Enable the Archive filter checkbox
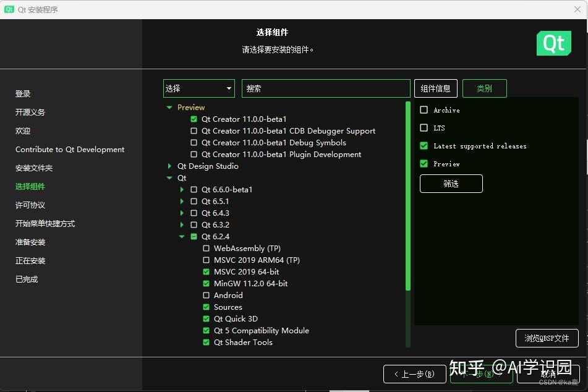Viewport: 588px width, 392px height. click(424, 109)
